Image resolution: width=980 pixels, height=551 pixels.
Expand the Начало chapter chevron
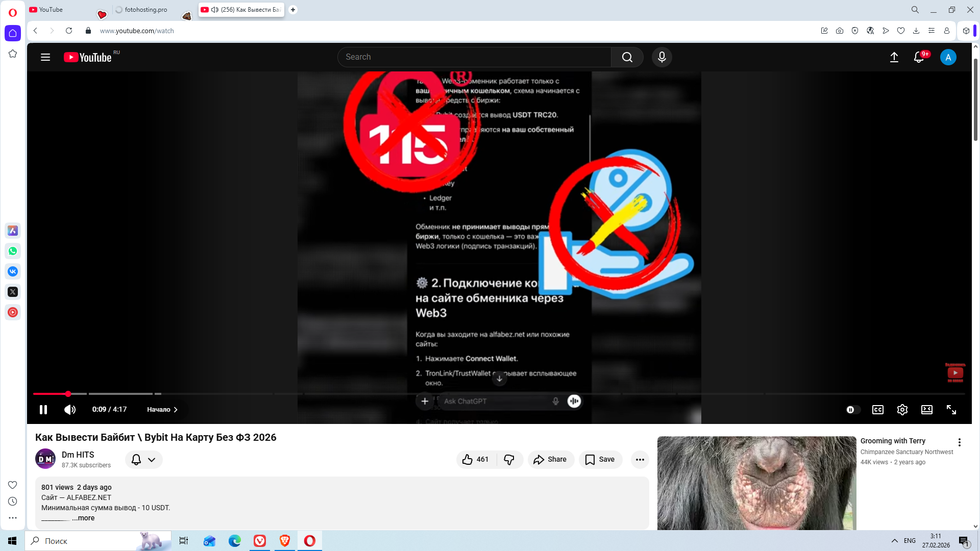[x=175, y=410]
